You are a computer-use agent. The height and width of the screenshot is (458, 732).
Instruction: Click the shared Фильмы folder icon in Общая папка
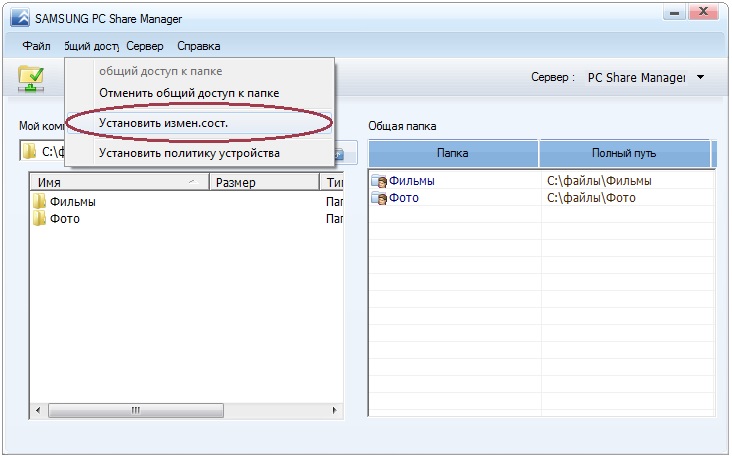tap(379, 181)
